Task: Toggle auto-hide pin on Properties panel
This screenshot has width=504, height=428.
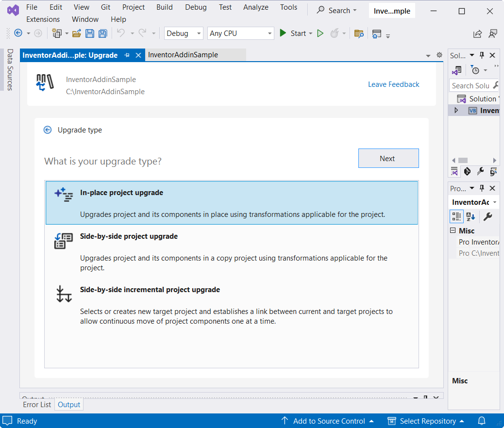Action: [x=482, y=188]
